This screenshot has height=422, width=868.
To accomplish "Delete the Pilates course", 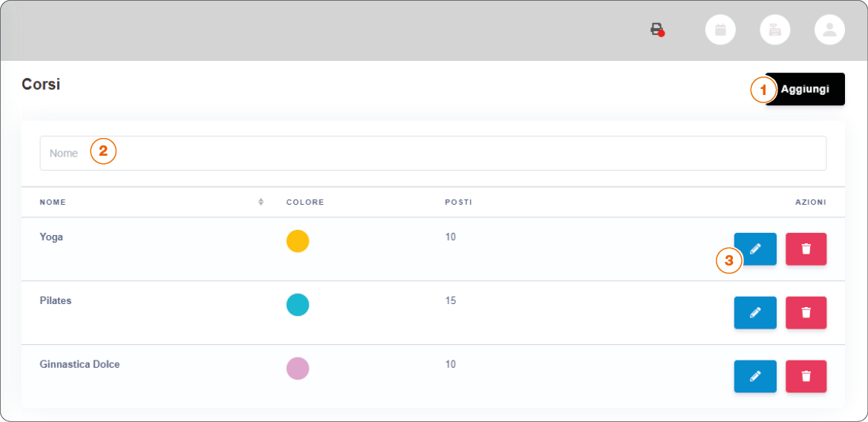I will click(806, 313).
